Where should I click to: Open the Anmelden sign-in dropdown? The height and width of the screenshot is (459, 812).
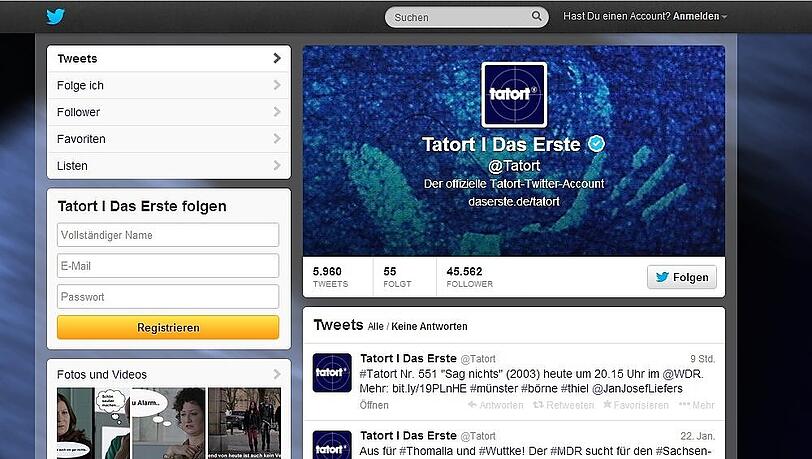click(699, 16)
